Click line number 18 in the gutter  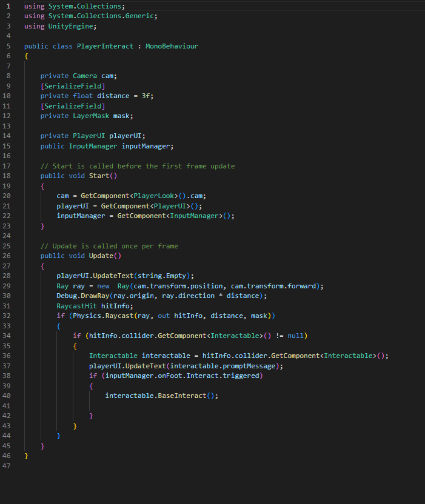[x=8, y=176]
